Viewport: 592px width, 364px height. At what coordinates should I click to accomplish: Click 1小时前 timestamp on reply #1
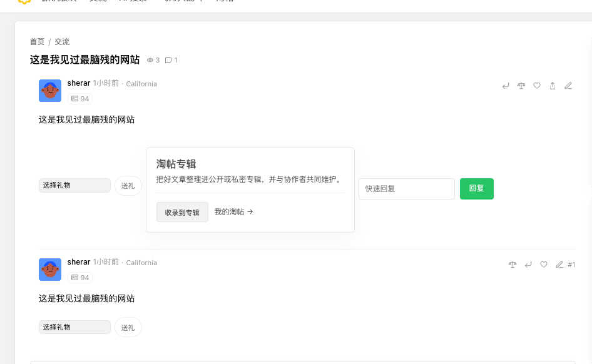pos(106,262)
